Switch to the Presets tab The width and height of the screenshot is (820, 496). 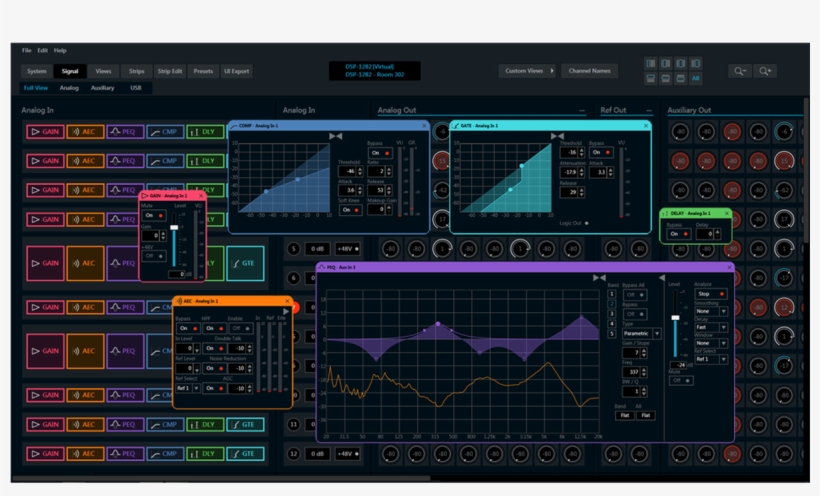pos(203,71)
